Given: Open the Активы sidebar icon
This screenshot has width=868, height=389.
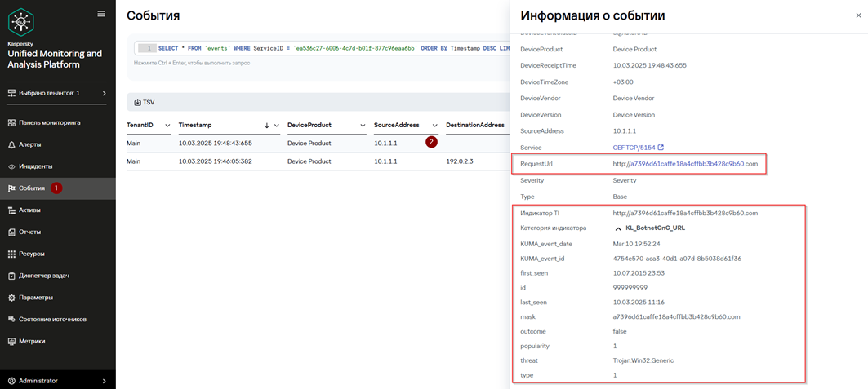Looking at the screenshot, I should 11,210.
